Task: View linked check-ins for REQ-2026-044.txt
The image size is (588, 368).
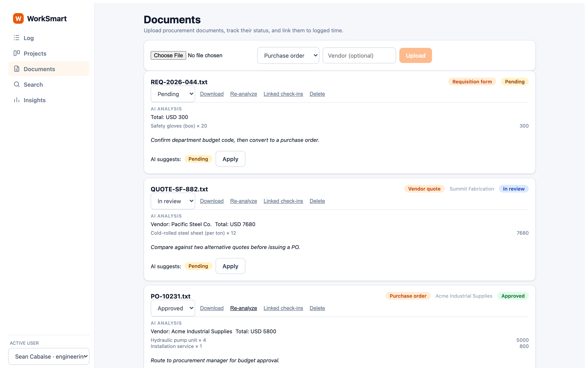Action: 283,94
